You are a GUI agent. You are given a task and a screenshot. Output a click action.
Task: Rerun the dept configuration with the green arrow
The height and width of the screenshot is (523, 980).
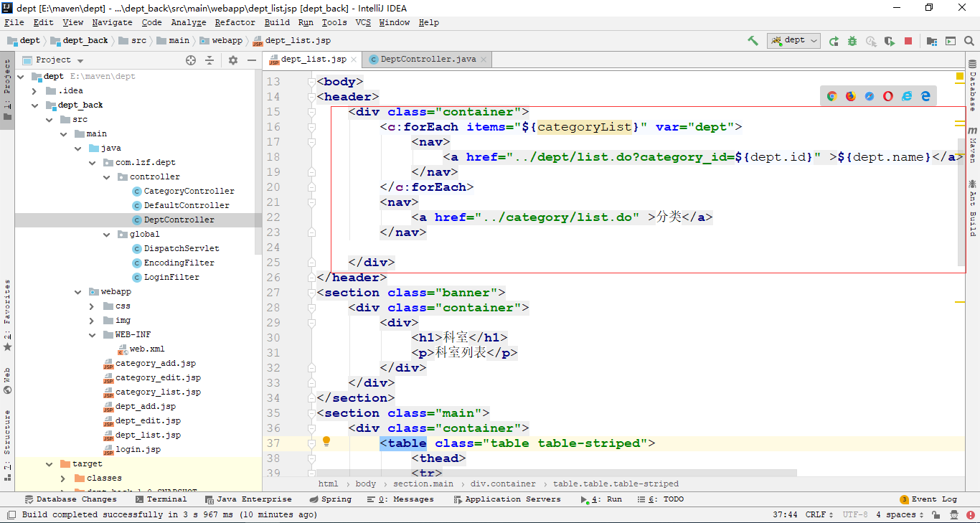(x=834, y=41)
